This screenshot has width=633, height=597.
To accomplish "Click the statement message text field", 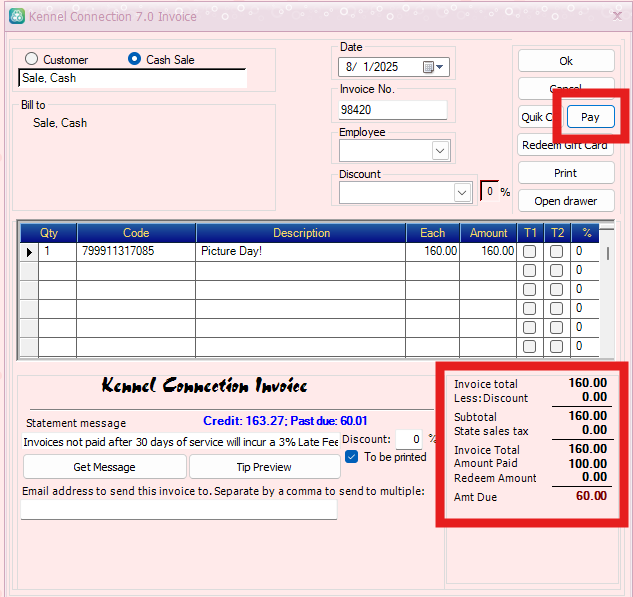I will click(x=180, y=442).
